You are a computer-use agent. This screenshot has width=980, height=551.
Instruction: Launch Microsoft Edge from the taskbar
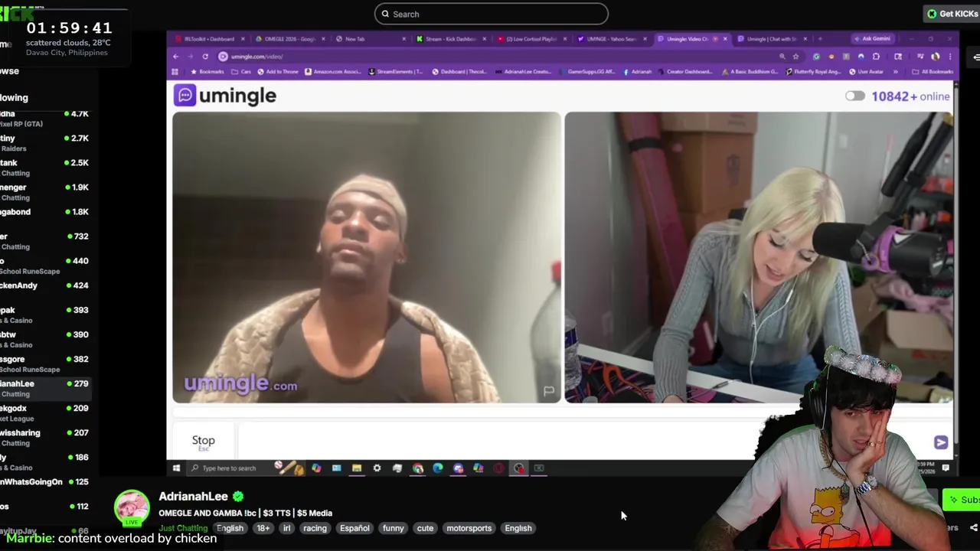[x=438, y=468]
